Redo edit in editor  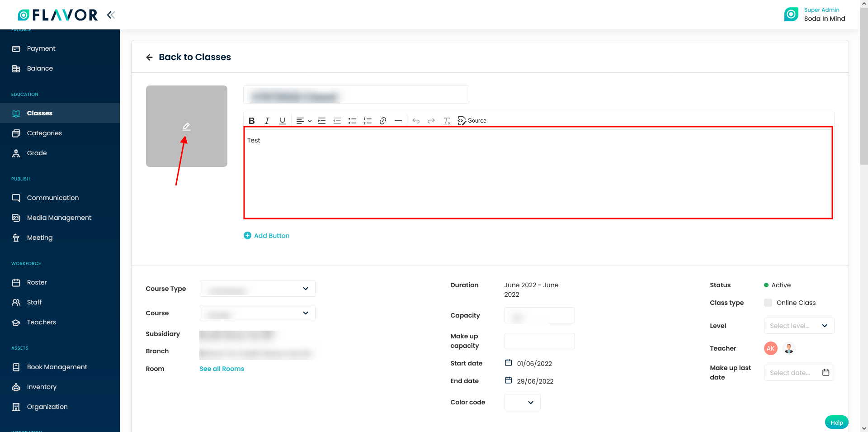point(431,121)
